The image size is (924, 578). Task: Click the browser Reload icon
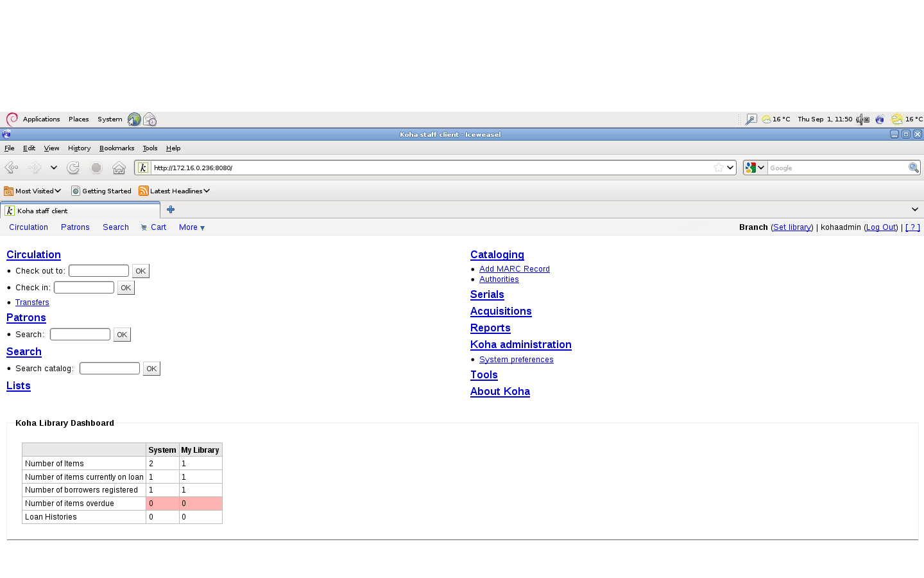click(73, 168)
